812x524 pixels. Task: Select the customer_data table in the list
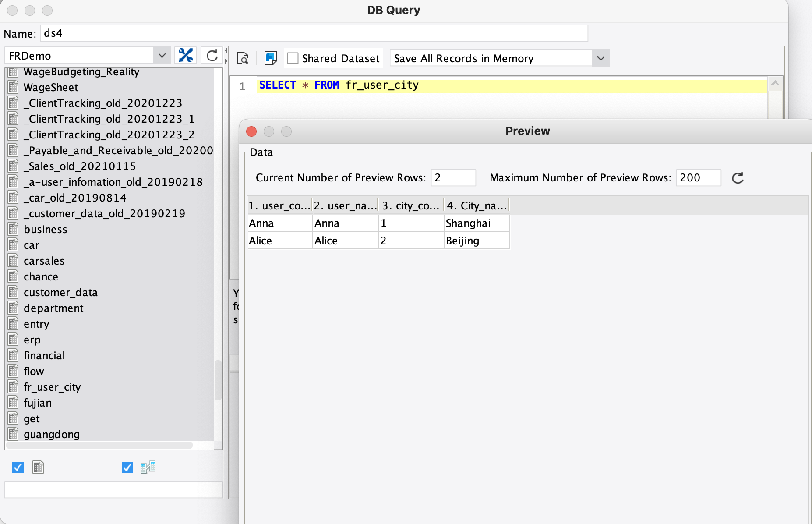[60, 292]
